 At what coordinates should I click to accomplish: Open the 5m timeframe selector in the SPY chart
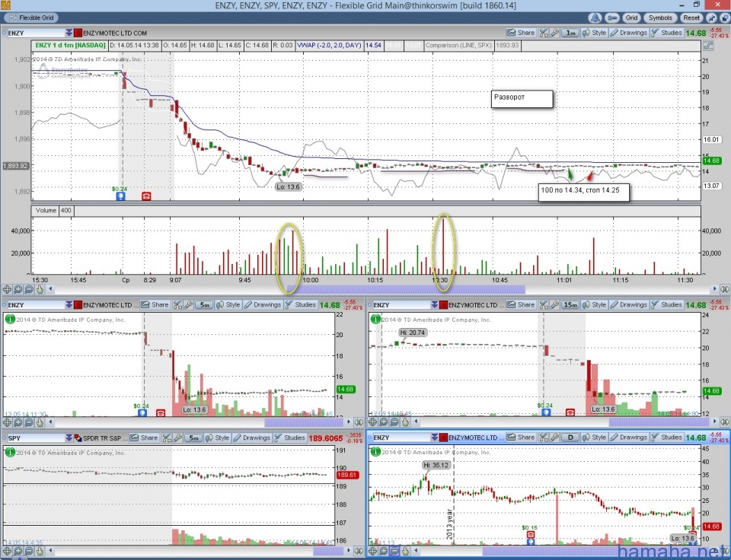tap(193, 438)
